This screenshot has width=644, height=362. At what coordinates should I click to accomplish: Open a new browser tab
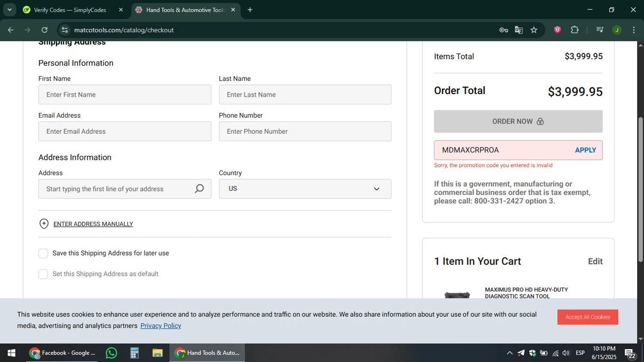point(250,10)
